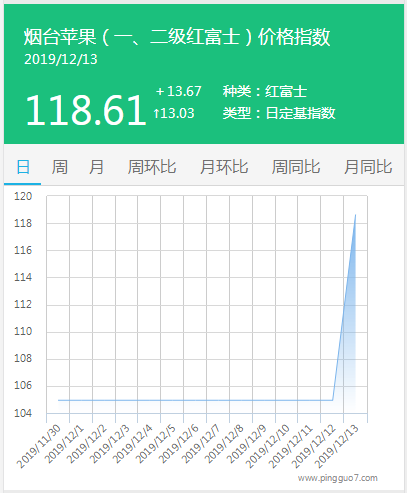Click y-axis label 106
407x493 pixels.
[x=23, y=386]
